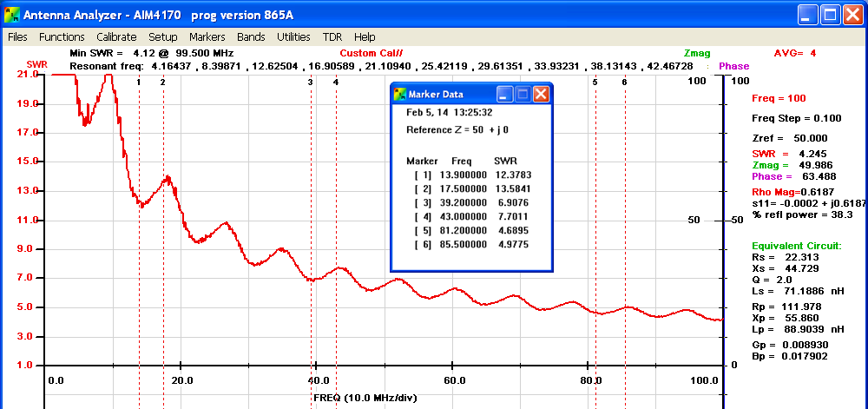The height and width of the screenshot is (409, 868).
Task: Open the Functions menu
Action: (62, 37)
